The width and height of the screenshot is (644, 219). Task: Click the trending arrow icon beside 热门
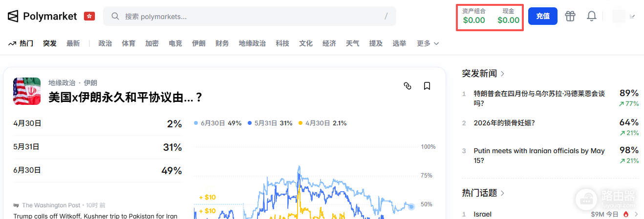(12, 43)
